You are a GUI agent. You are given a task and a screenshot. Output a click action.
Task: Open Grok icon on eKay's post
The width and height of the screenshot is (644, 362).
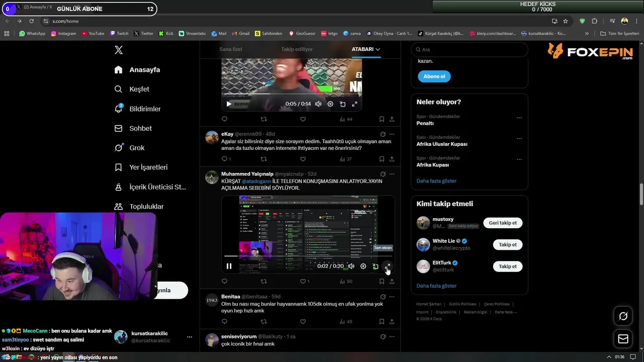pos(383,134)
